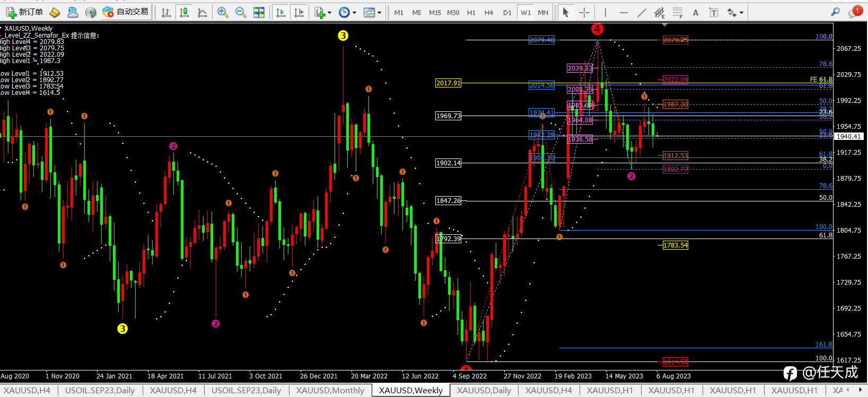Click the yellow 1783.54 price label
Image resolution: width=868 pixels, height=397 pixels.
tap(676, 245)
